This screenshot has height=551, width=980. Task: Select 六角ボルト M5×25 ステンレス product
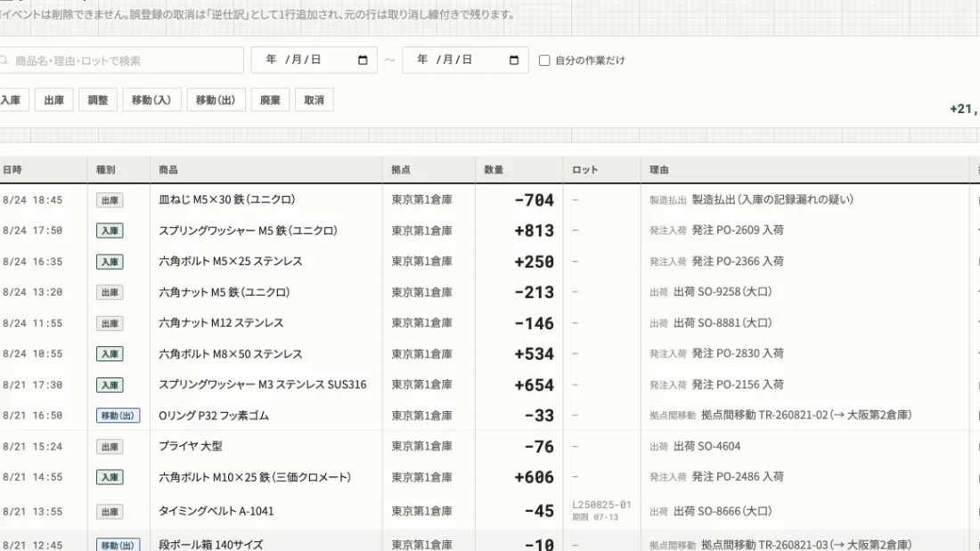click(231, 261)
